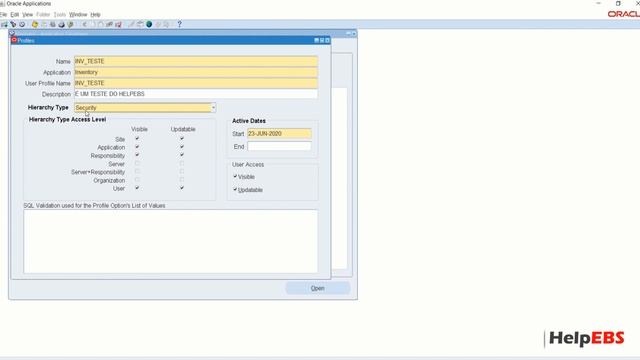The height and width of the screenshot is (360, 640).
Task: Toggle the Site Visible checkbox
Action: (137, 139)
